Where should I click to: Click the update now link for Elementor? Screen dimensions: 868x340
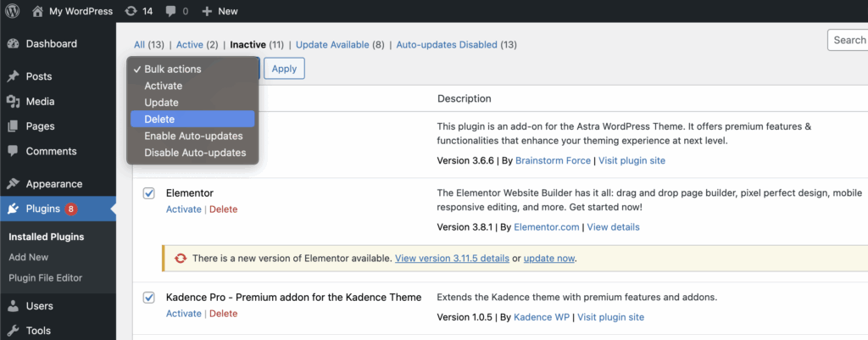coord(549,258)
